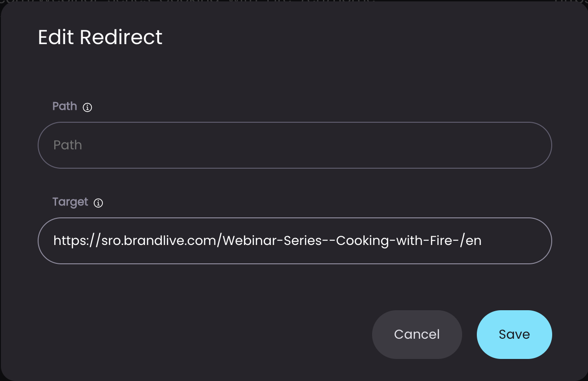Open Path tooltip via its circled i
Image resolution: width=588 pixels, height=381 pixels.
pos(87,108)
